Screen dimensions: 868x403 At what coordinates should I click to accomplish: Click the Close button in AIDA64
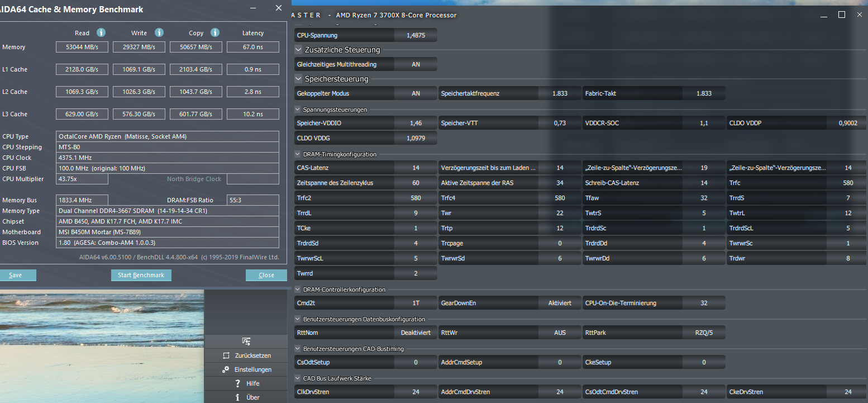click(x=266, y=275)
